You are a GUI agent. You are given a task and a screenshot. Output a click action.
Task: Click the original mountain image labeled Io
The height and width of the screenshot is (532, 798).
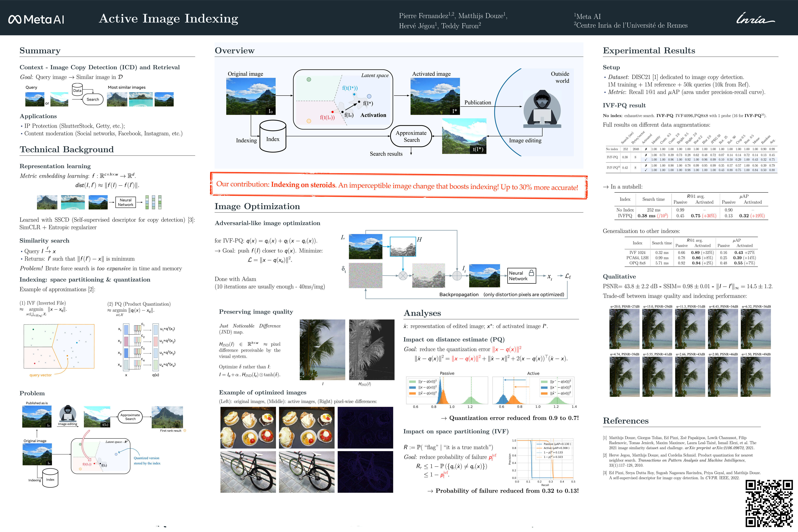(x=251, y=96)
